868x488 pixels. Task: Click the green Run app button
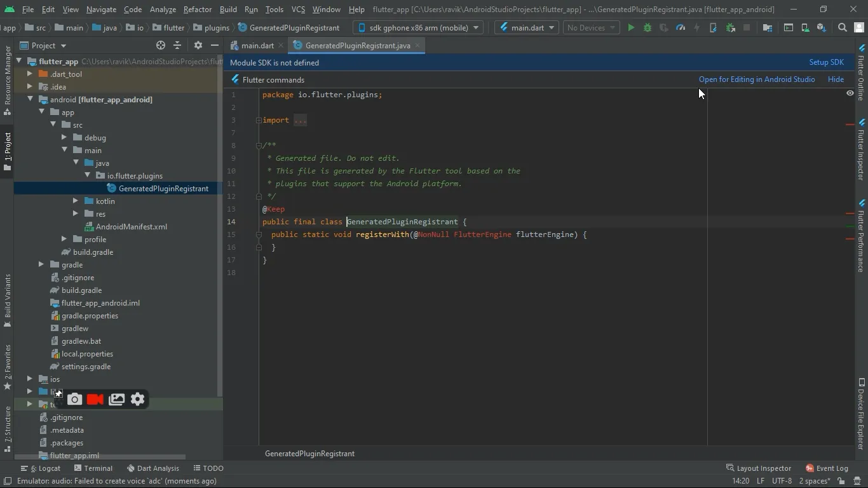click(x=631, y=28)
